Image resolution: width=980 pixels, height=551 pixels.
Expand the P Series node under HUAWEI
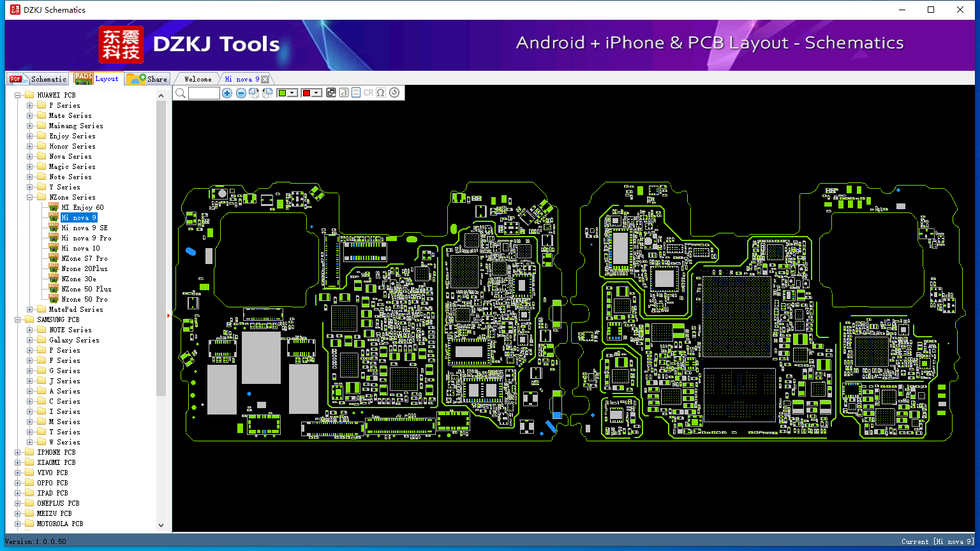pos(30,105)
